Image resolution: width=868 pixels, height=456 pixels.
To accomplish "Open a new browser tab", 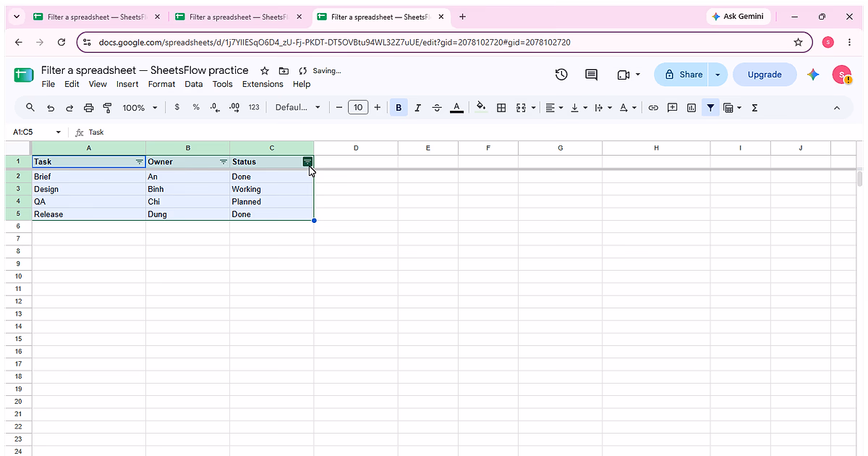I will click(463, 17).
